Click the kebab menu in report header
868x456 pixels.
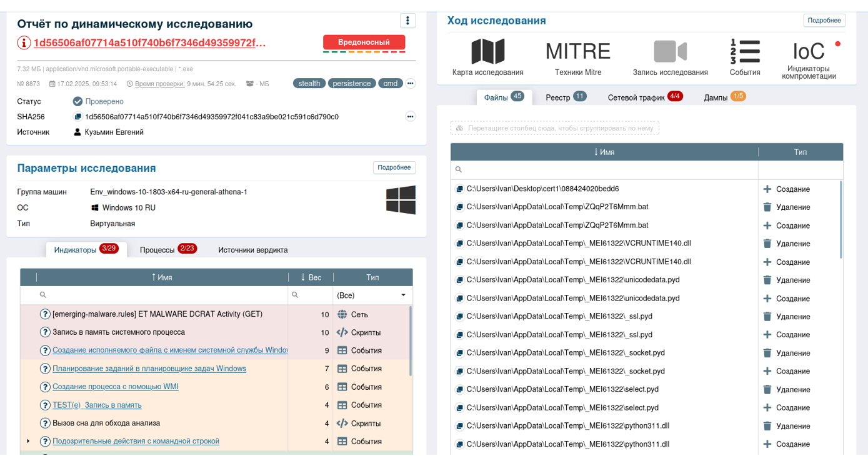[x=407, y=21]
